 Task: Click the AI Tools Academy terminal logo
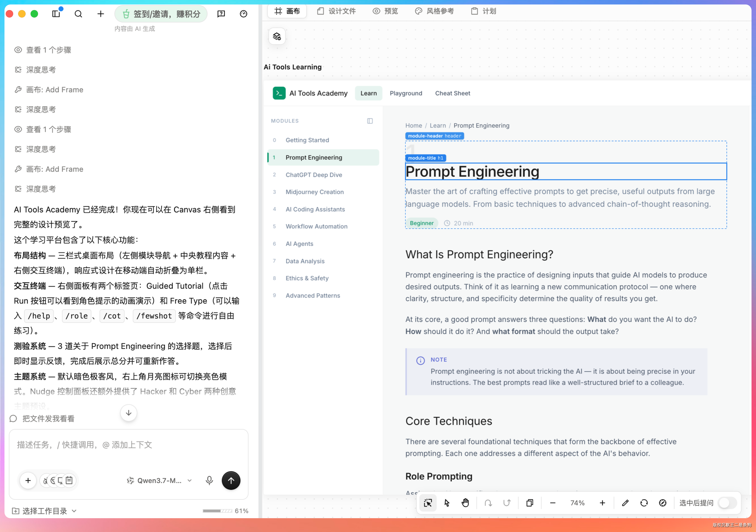click(279, 93)
